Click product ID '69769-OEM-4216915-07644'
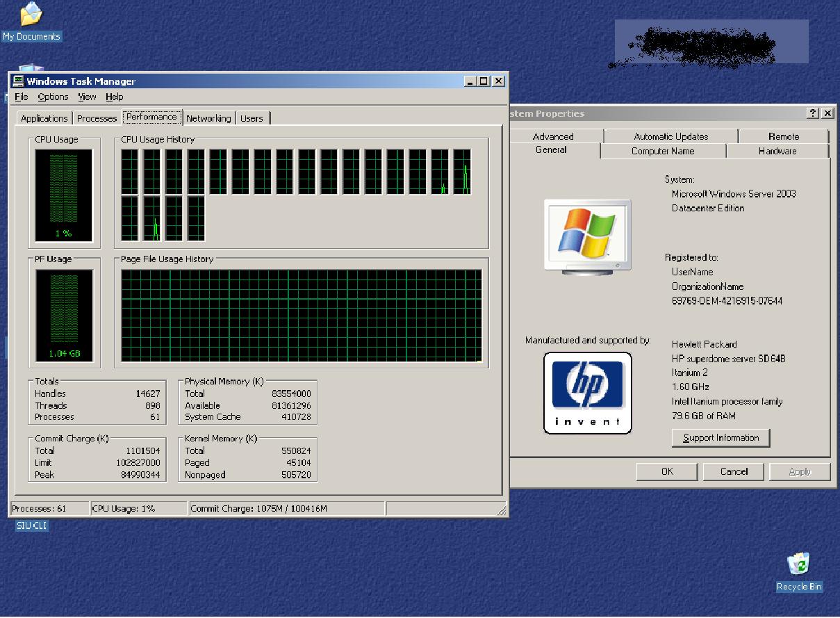Image resolution: width=840 pixels, height=618 pixels. (727, 301)
